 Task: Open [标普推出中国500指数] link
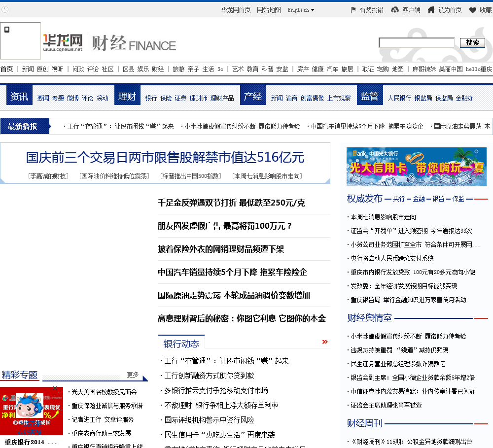191,176
